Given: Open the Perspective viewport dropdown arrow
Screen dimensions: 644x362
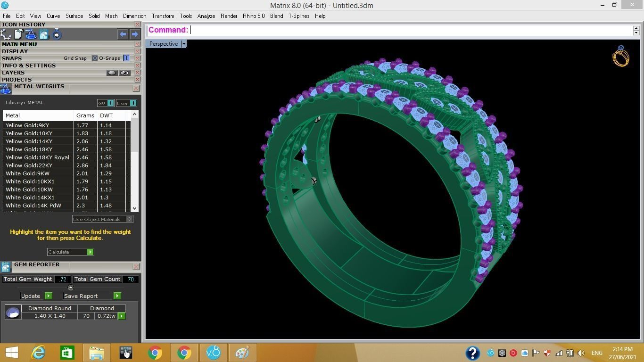Looking at the screenshot, I should tap(184, 44).
